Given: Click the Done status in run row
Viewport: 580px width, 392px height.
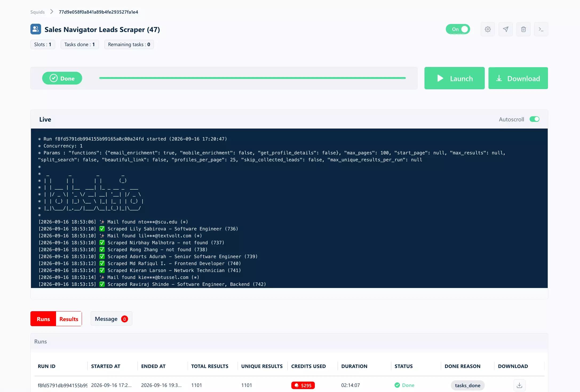Looking at the screenshot, I should point(404,385).
